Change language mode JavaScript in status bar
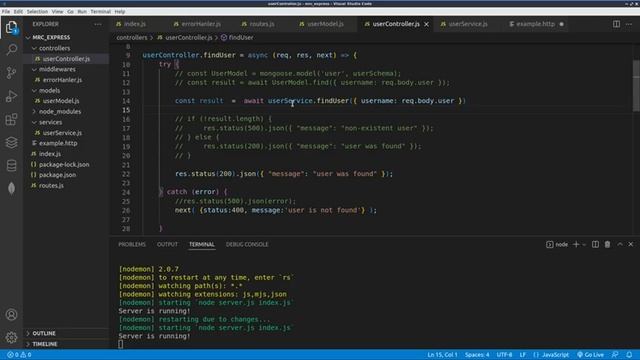The width and height of the screenshot is (640, 360). point(555,355)
